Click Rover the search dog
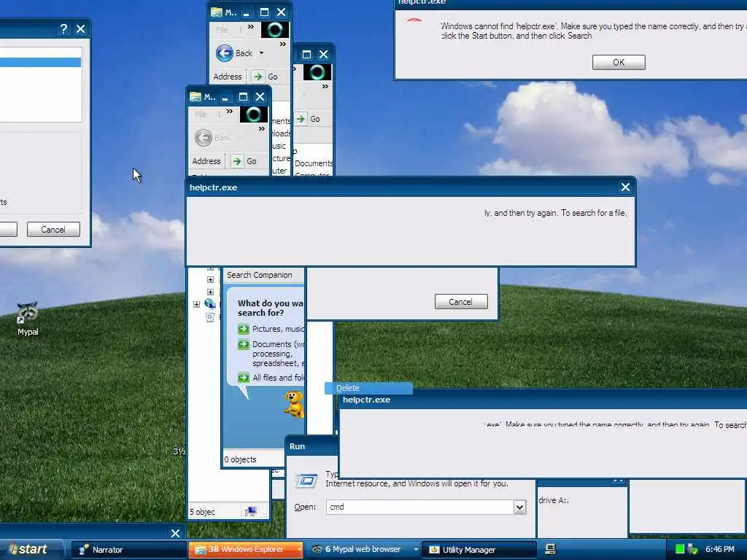Image resolution: width=747 pixels, height=560 pixels. point(294,405)
